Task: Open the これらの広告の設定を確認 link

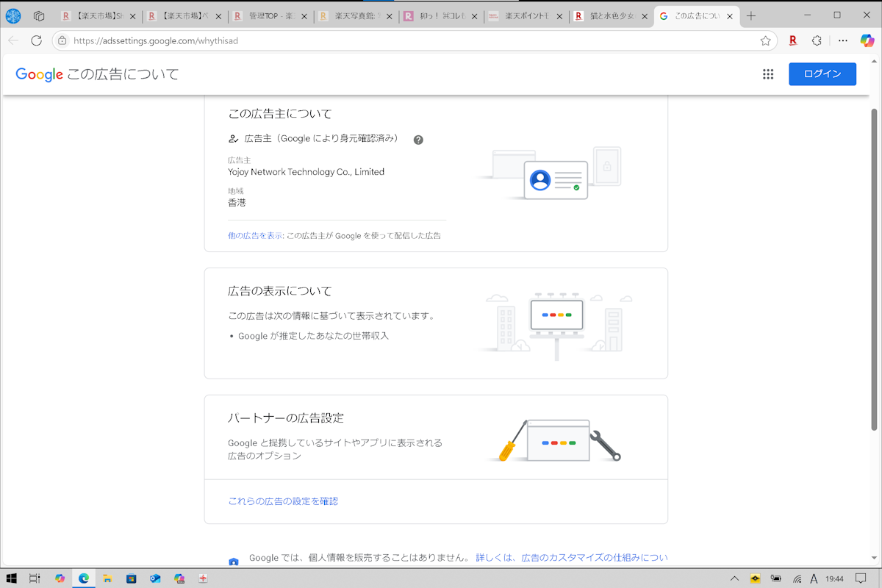Action: click(283, 501)
